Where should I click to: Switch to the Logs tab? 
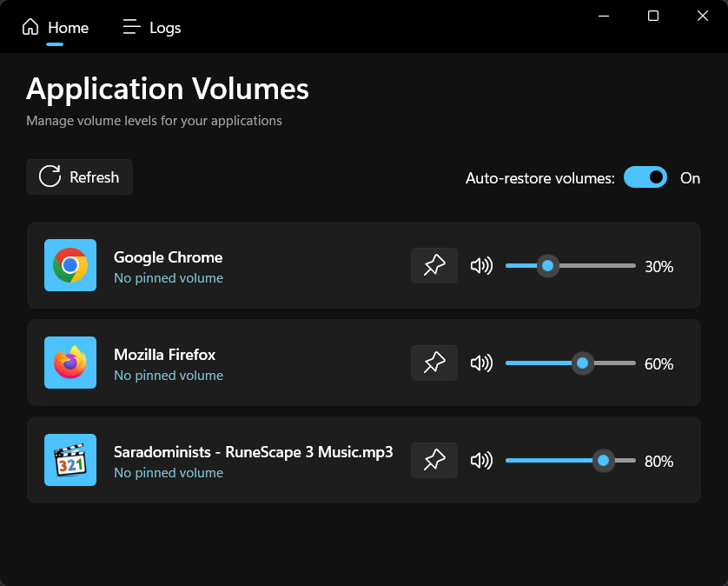(152, 28)
